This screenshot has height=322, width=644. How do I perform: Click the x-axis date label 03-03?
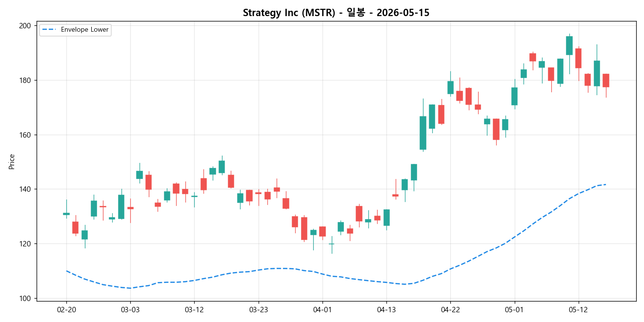coord(130,310)
